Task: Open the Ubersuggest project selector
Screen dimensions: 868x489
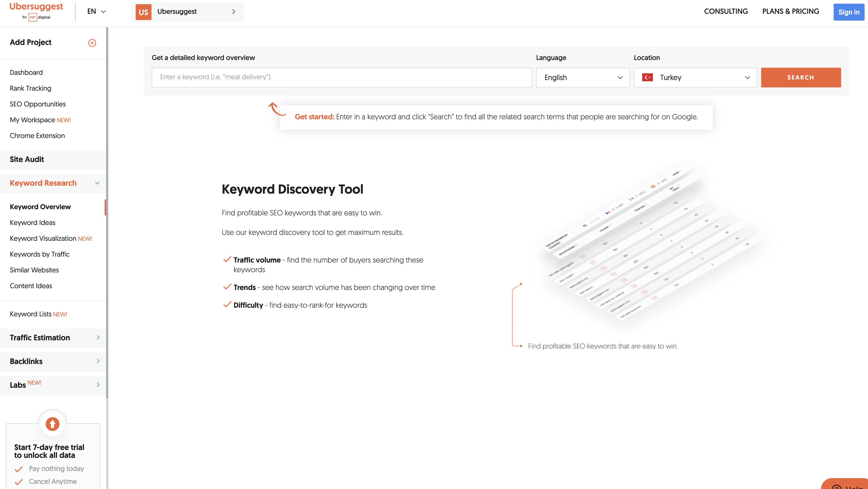Action: pyautogui.click(x=188, y=12)
